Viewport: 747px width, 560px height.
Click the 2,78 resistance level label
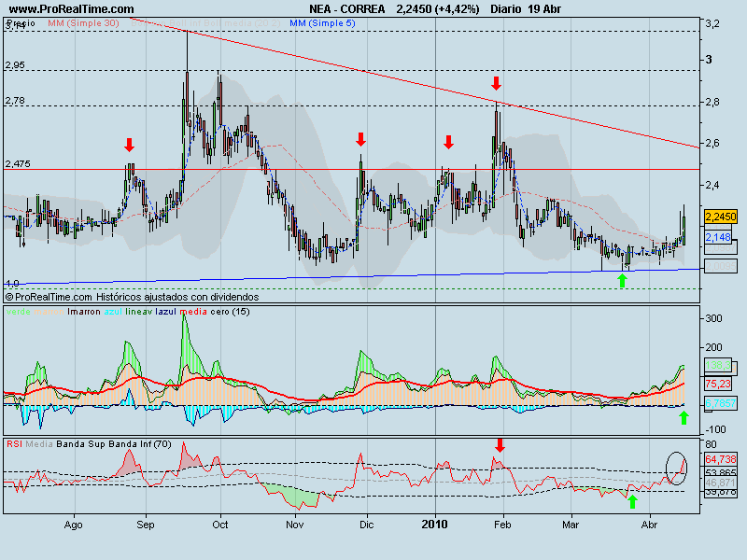[15, 101]
